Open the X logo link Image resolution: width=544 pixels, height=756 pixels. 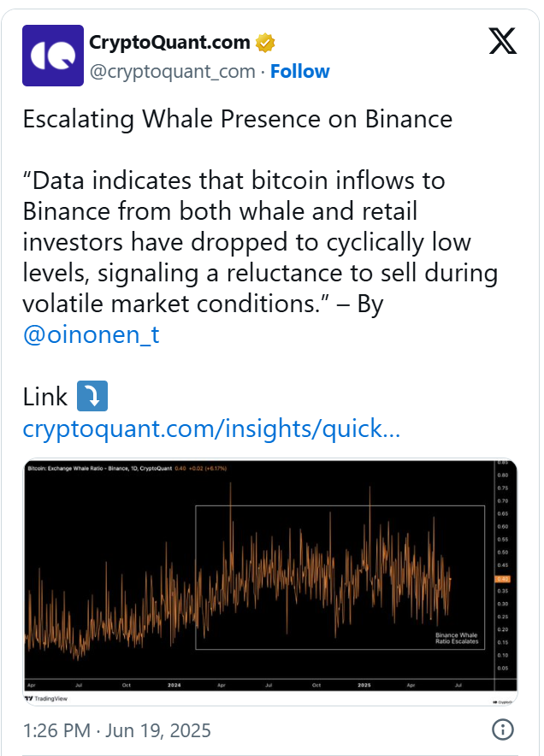pyautogui.click(x=502, y=42)
